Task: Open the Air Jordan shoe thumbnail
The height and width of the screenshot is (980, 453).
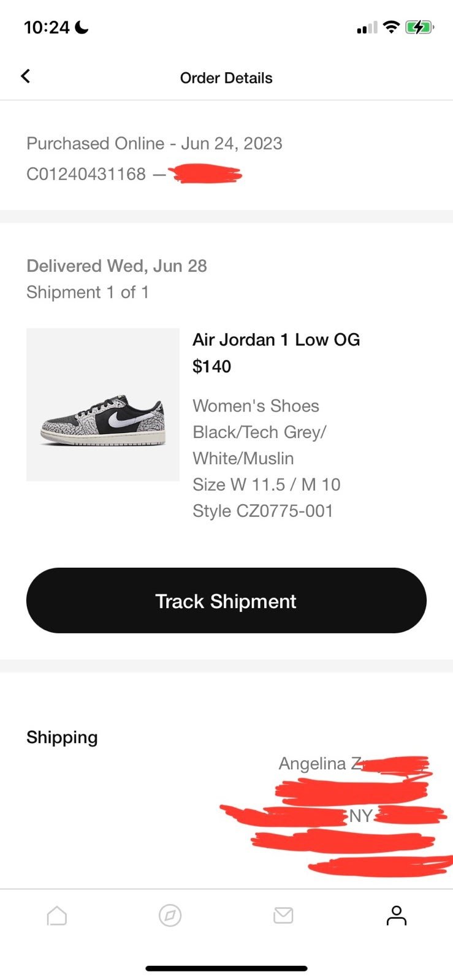Action: point(103,405)
